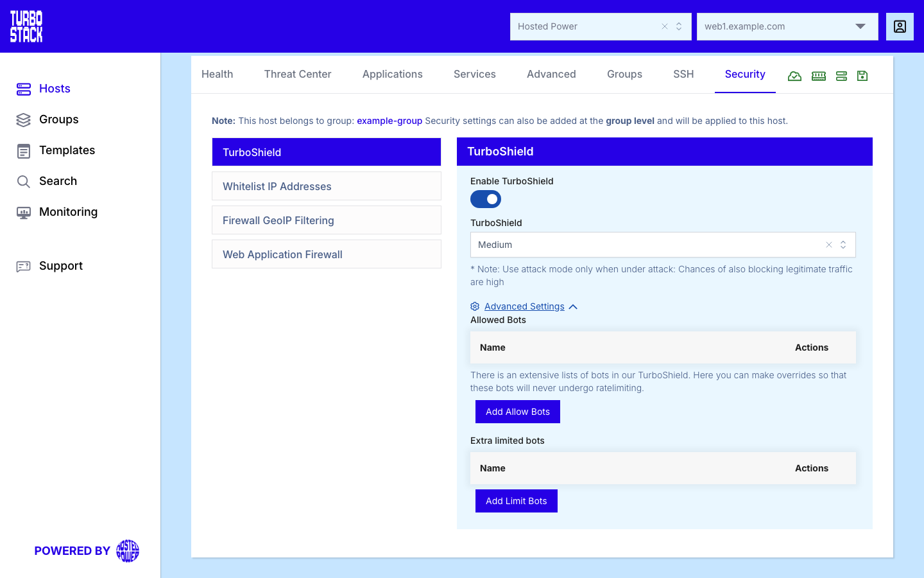924x578 pixels.
Task: Click the 'group level' bold text in note
Action: click(x=630, y=121)
